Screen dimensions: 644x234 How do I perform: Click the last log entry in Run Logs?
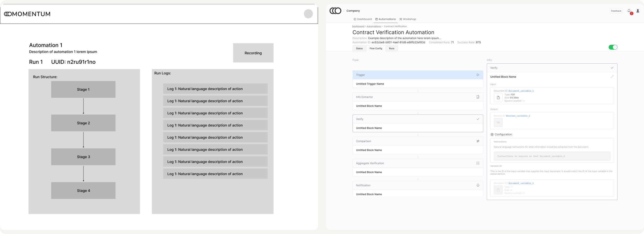[x=215, y=174]
